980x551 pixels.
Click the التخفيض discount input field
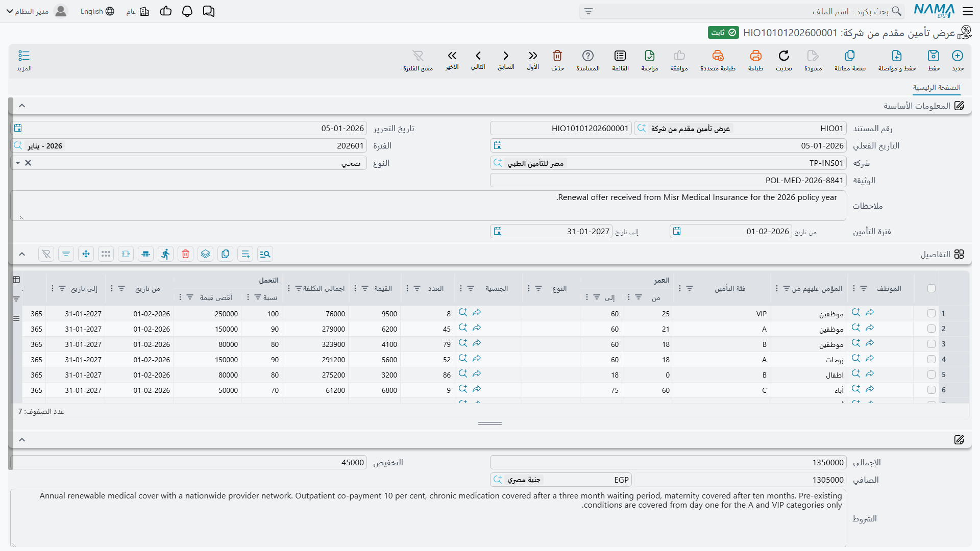189,463
